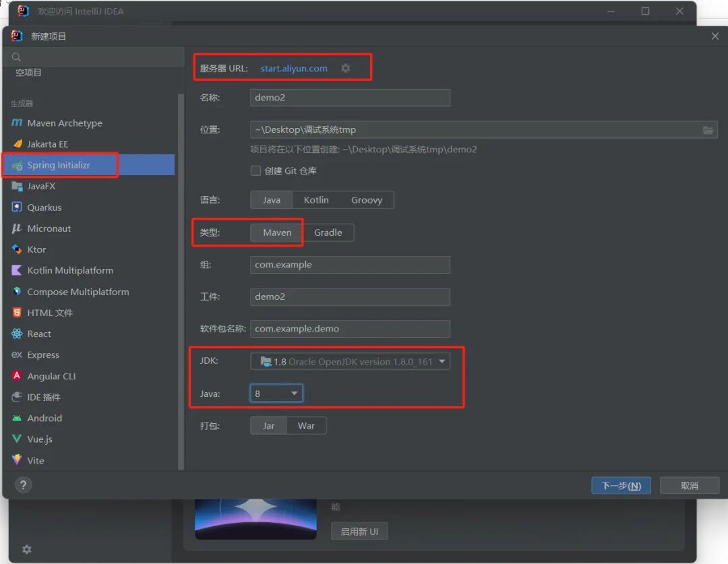
Task: Click Next step button
Action: pos(621,486)
